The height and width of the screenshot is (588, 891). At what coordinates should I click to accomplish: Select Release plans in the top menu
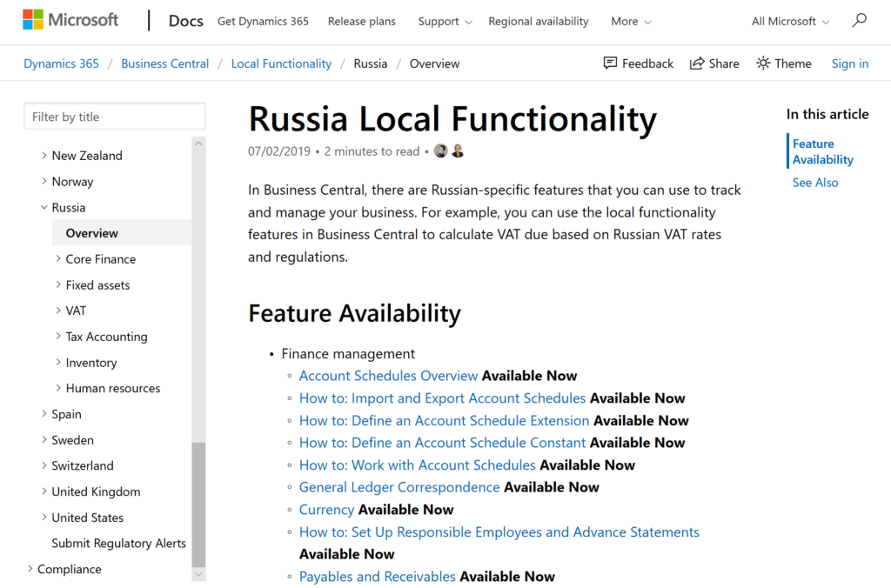(x=362, y=21)
